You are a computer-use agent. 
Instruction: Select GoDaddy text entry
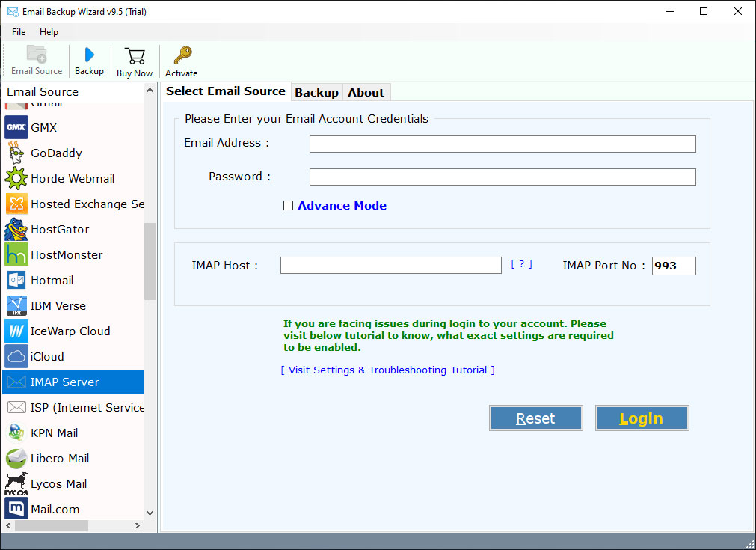(x=56, y=153)
